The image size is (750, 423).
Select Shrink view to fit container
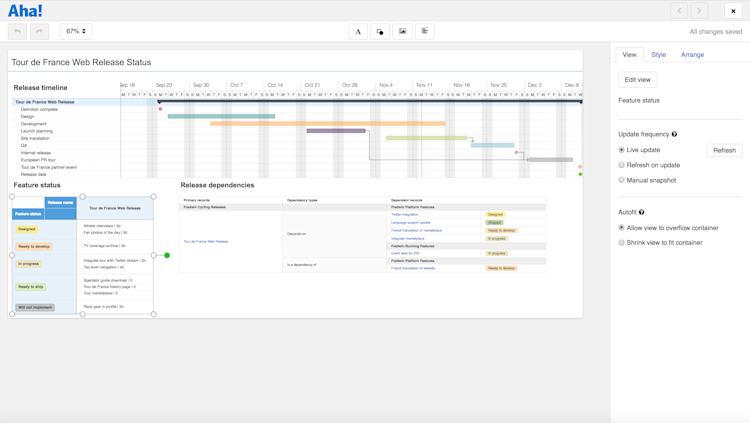[621, 243]
